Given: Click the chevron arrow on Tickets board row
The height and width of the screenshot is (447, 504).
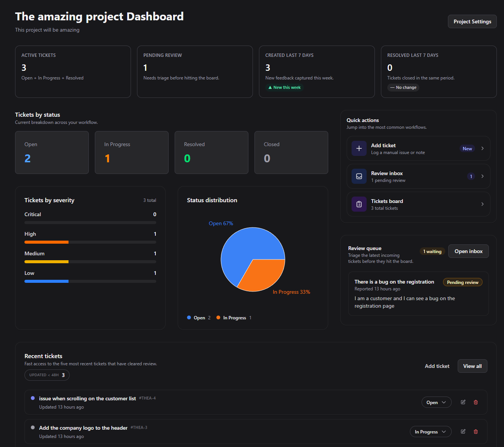Looking at the screenshot, I should click(483, 204).
